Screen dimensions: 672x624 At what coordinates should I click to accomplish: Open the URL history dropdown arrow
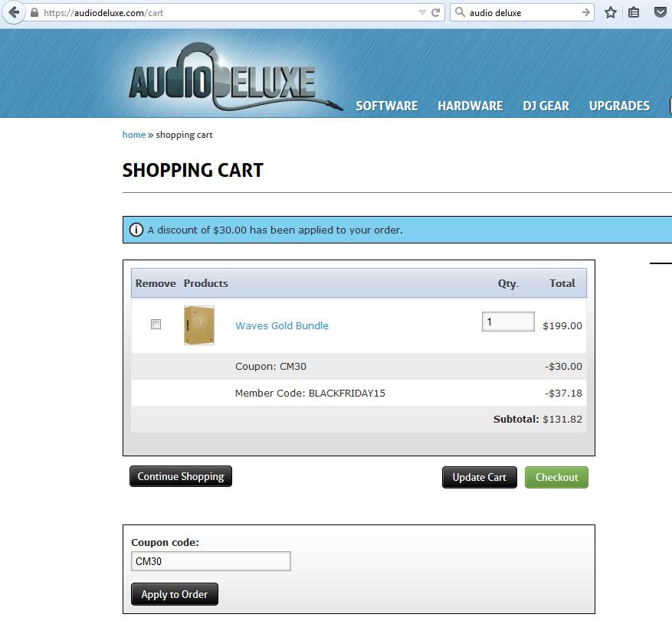[422, 13]
